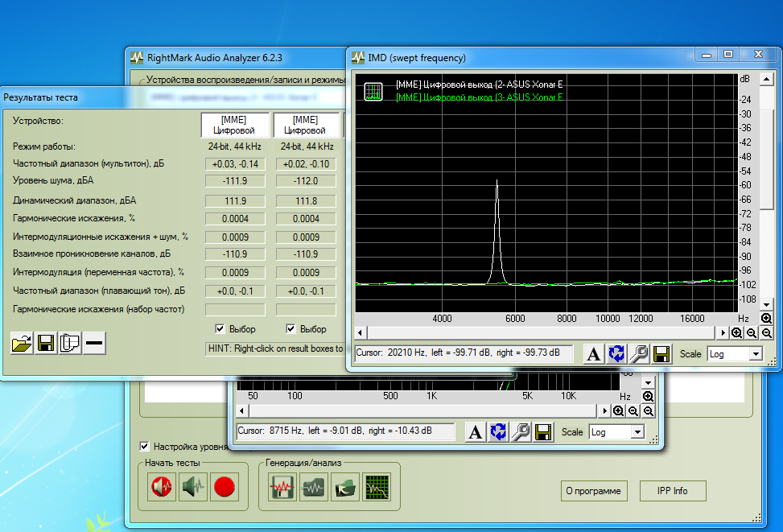The width and height of the screenshot is (783, 532).
Task: Click the white legend line in IMD graph
Action: point(479,85)
